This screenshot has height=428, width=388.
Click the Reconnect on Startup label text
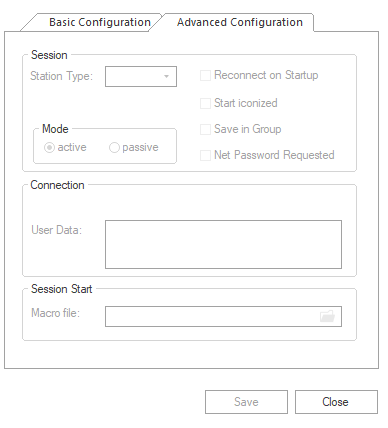tap(266, 75)
